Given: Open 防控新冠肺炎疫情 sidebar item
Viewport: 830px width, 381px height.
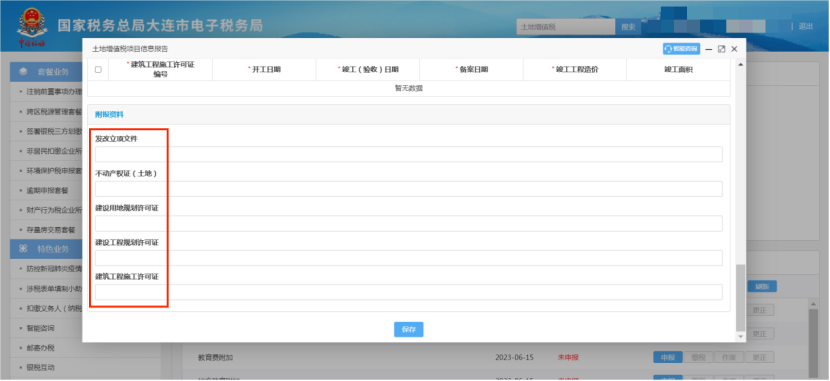Looking at the screenshot, I should click(54, 268).
